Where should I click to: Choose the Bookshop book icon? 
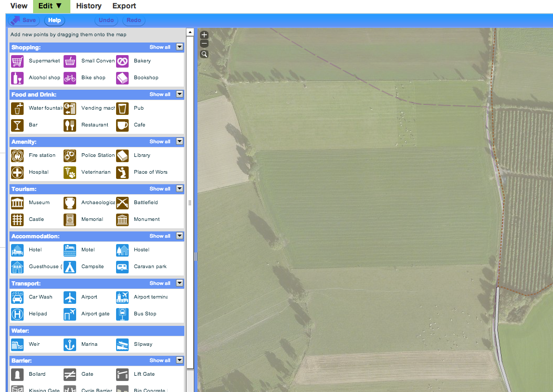point(122,78)
